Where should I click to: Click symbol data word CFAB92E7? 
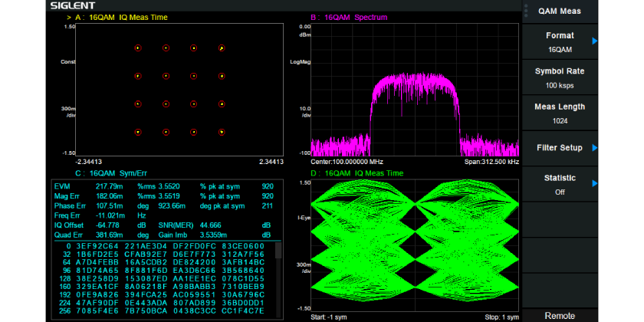coord(146,255)
